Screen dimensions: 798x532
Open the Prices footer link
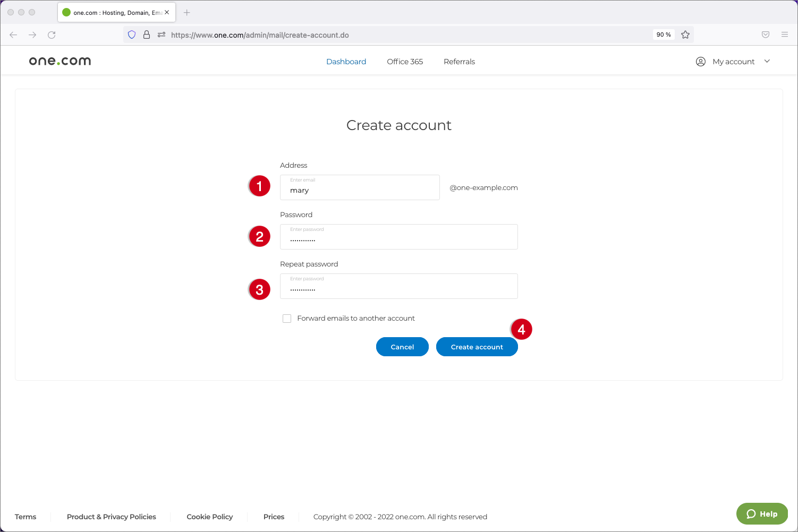pos(274,517)
